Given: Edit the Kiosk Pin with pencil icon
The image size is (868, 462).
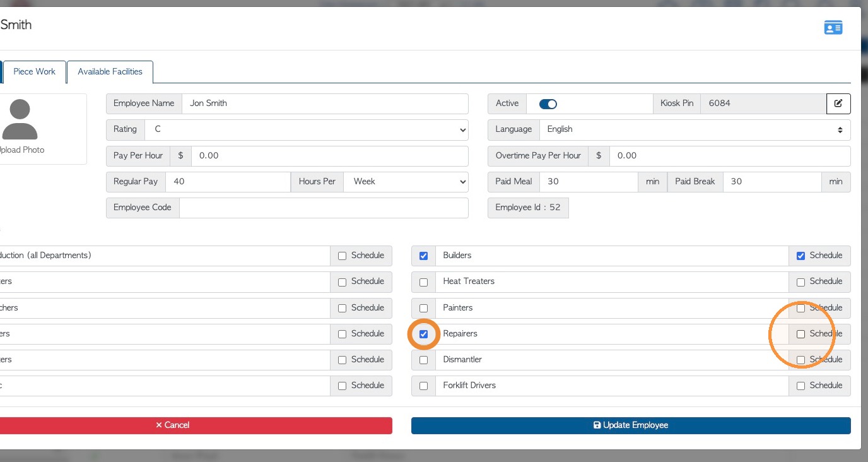Looking at the screenshot, I should [838, 104].
